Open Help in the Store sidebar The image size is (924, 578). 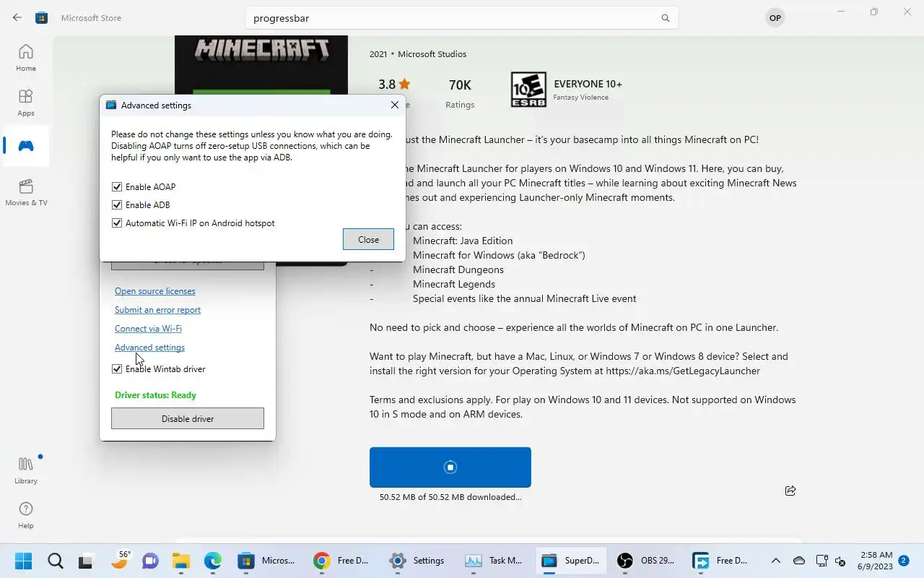[26, 515]
